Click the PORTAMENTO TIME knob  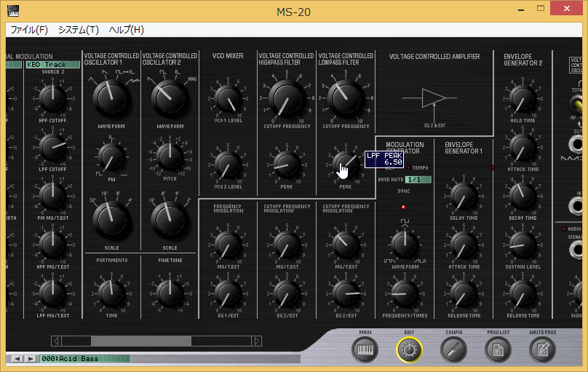pyautogui.click(x=111, y=293)
